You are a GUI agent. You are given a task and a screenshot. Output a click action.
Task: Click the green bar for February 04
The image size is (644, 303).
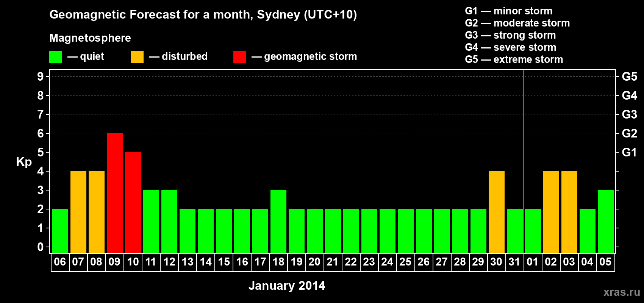(x=588, y=231)
